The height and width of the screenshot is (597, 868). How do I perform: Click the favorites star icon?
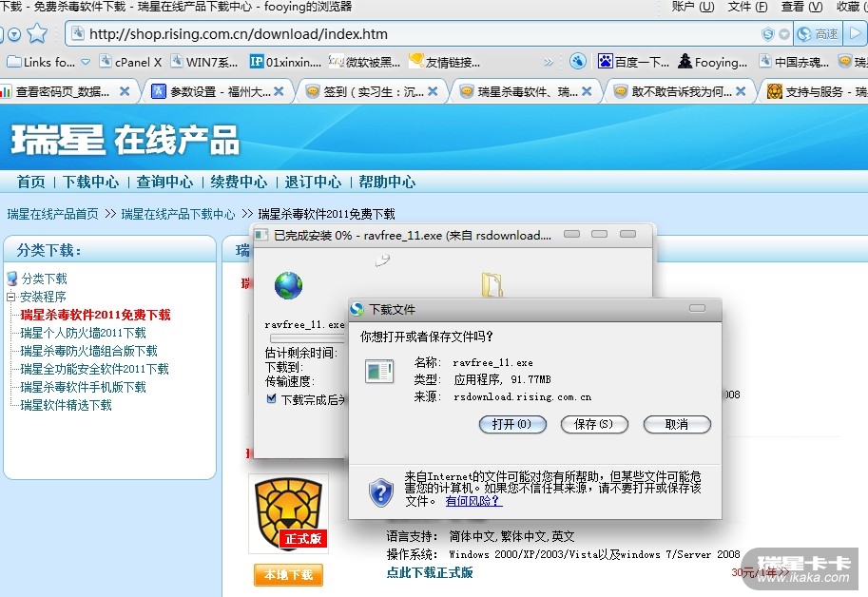(x=37, y=34)
